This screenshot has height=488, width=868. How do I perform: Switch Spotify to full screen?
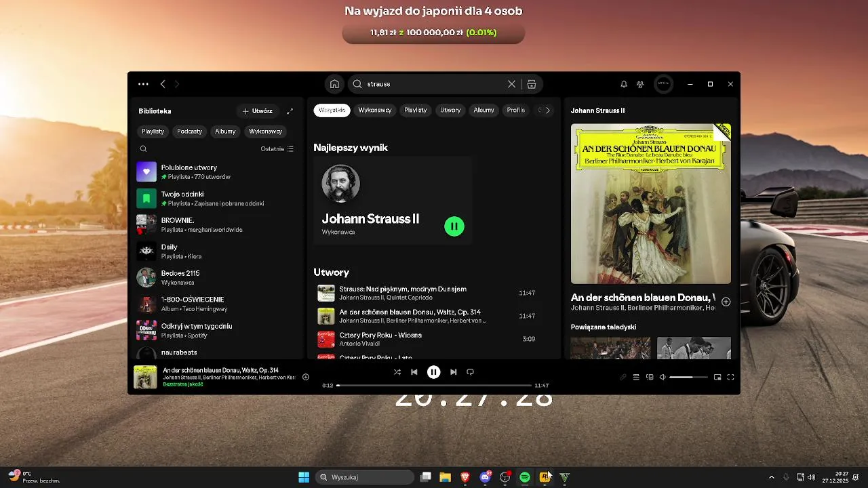[x=731, y=378]
